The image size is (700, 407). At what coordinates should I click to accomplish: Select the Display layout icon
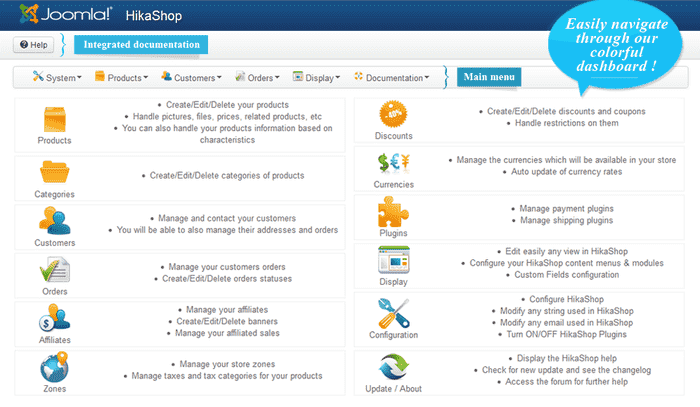393,261
